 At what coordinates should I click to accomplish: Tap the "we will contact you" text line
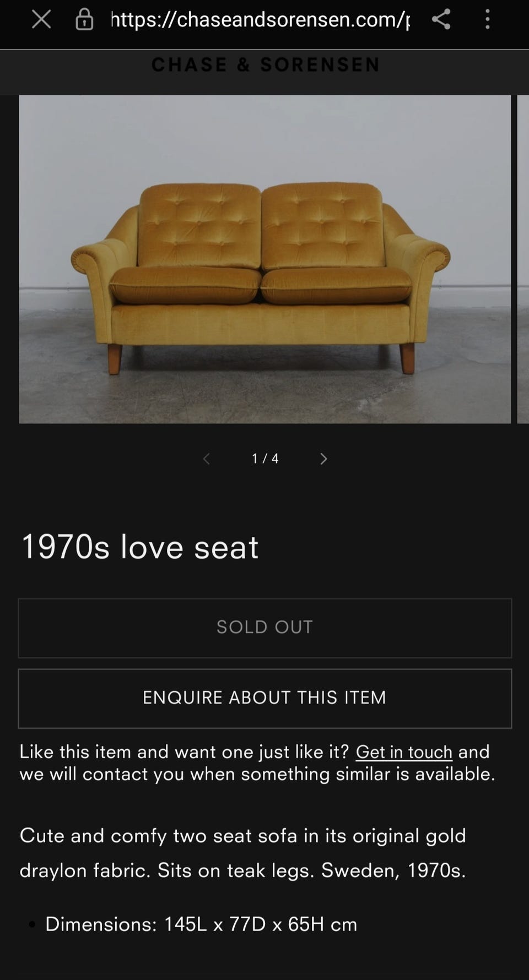pos(257,774)
